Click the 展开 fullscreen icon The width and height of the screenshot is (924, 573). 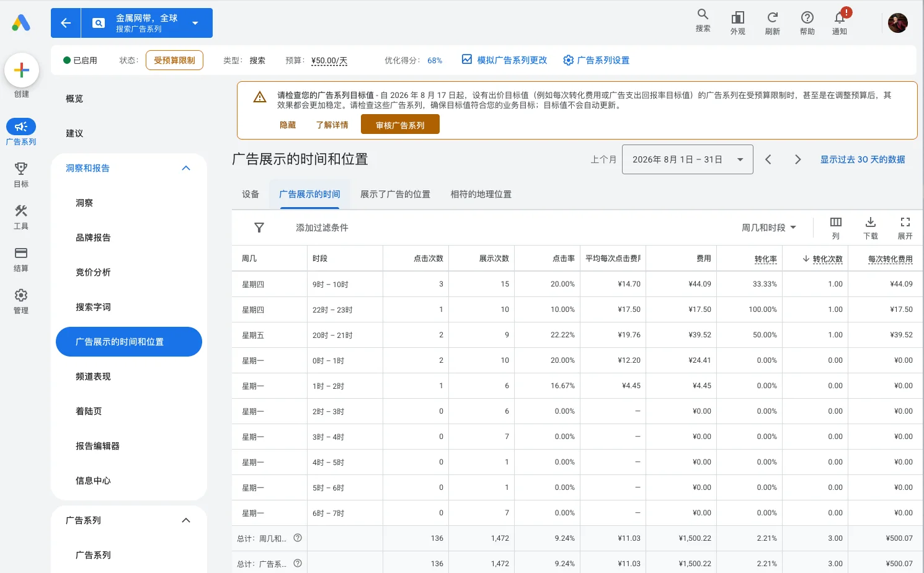tap(905, 222)
